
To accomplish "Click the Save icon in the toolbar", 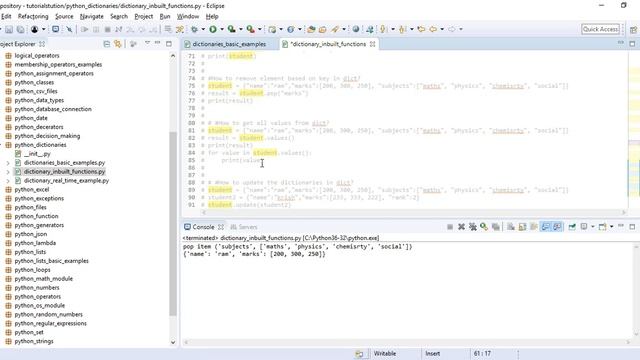I will (9, 29).
